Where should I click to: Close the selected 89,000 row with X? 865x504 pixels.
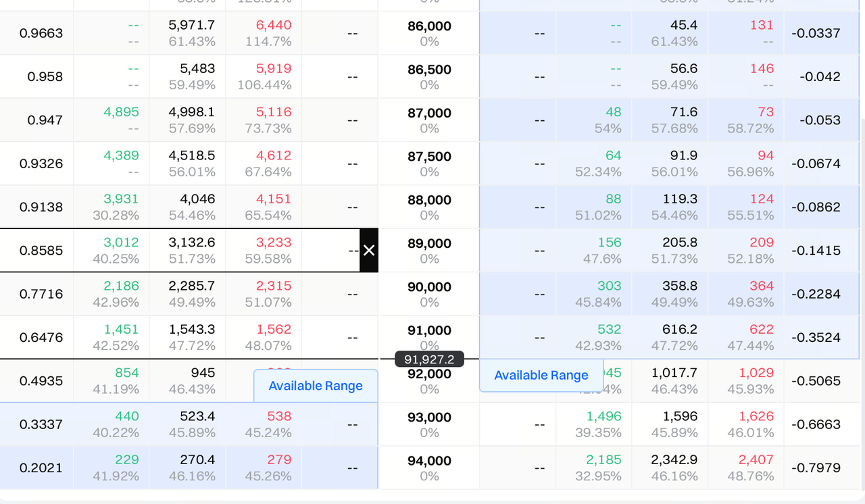(369, 251)
